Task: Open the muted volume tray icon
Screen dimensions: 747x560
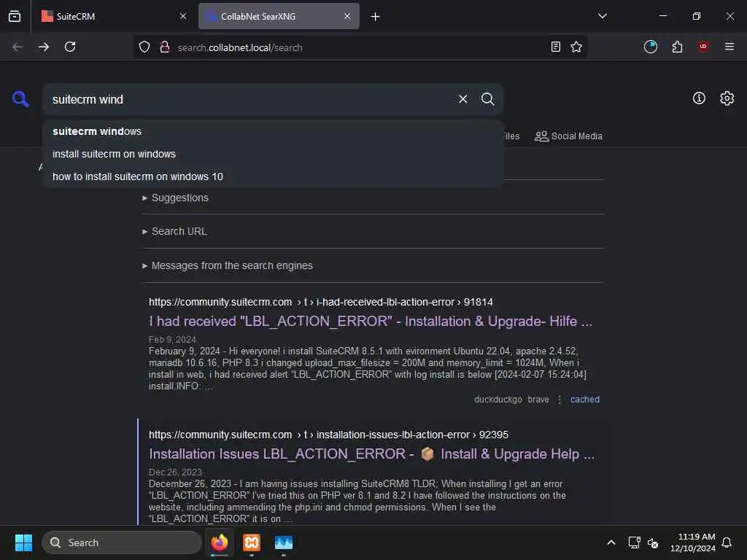Action: click(653, 542)
